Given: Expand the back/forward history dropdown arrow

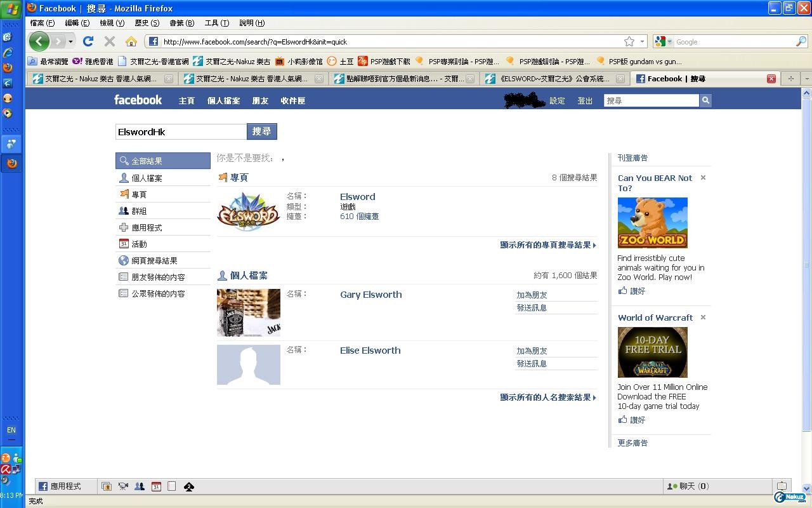Looking at the screenshot, I should [70, 41].
